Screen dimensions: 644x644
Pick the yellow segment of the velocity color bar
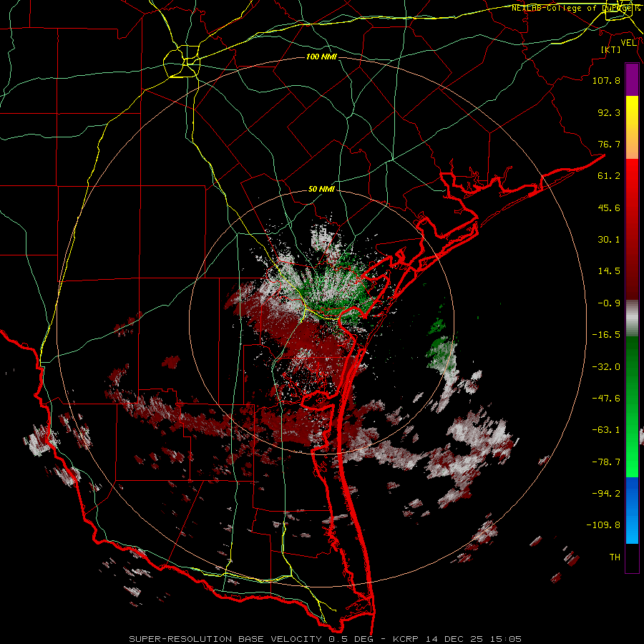632,127
